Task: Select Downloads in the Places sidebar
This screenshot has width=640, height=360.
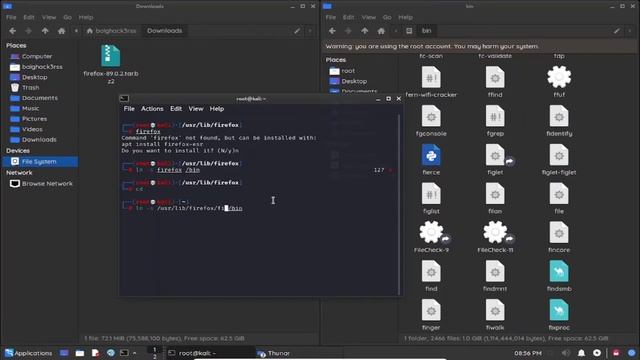Action: click(x=40, y=140)
